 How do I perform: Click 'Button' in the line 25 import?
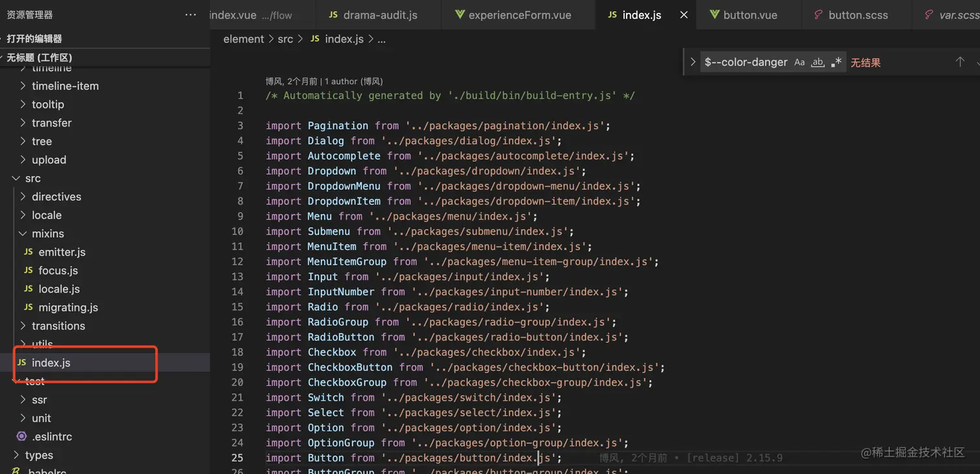[x=326, y=458]
